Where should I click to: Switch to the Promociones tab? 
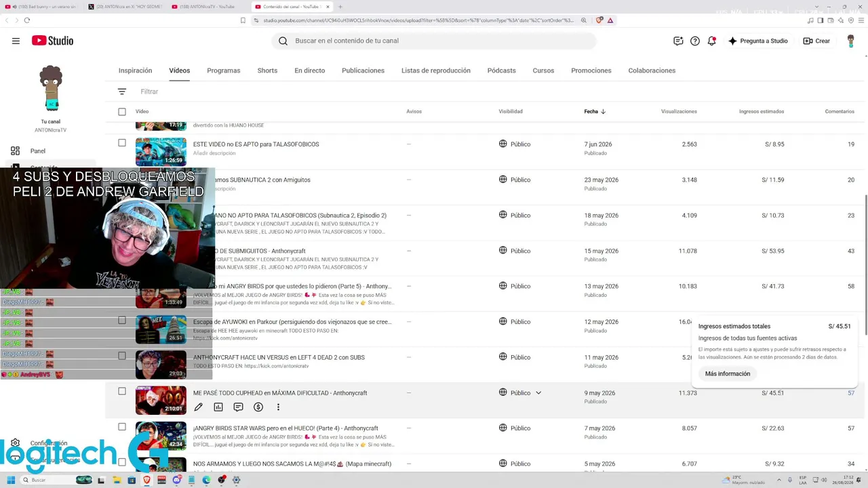[x=591, y=70]
